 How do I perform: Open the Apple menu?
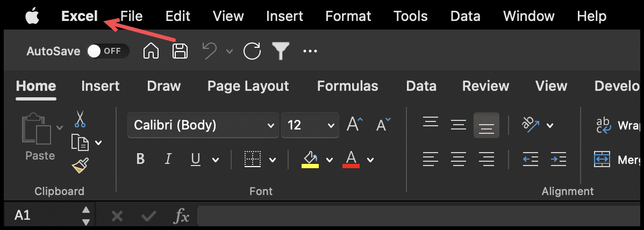32,17
